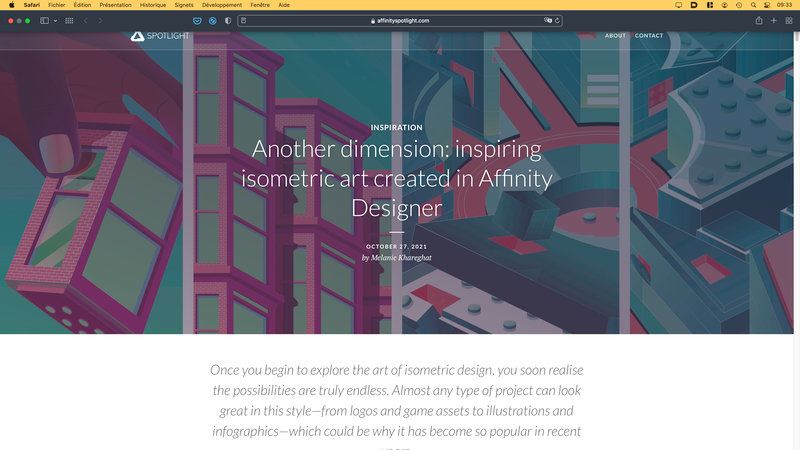Open the privacy report shield icon
The width and height of the screenshot is (800, 450).
[x=228, y=21]
